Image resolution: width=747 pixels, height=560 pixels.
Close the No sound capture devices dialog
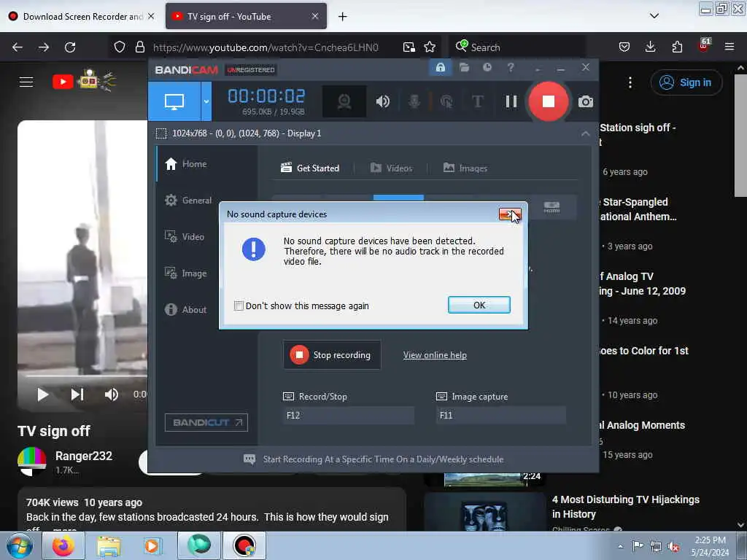[510, 214]
